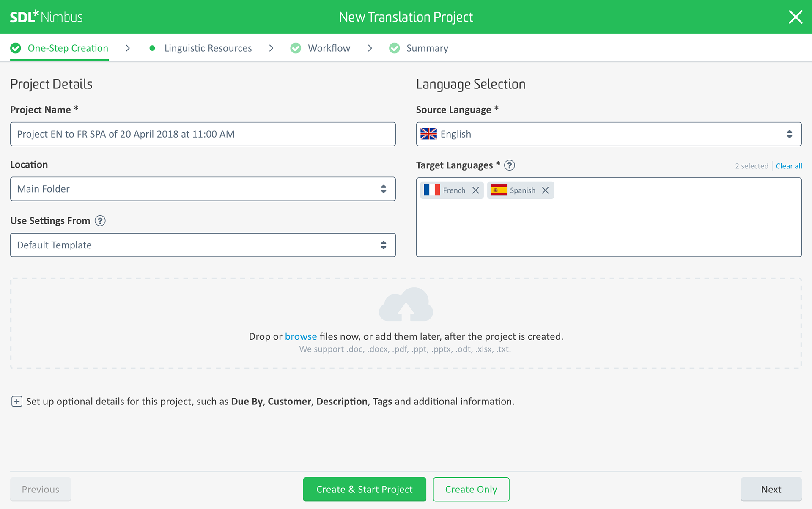
Task: Open the Default Template settings dropdown
Action: tap(203, 245)
